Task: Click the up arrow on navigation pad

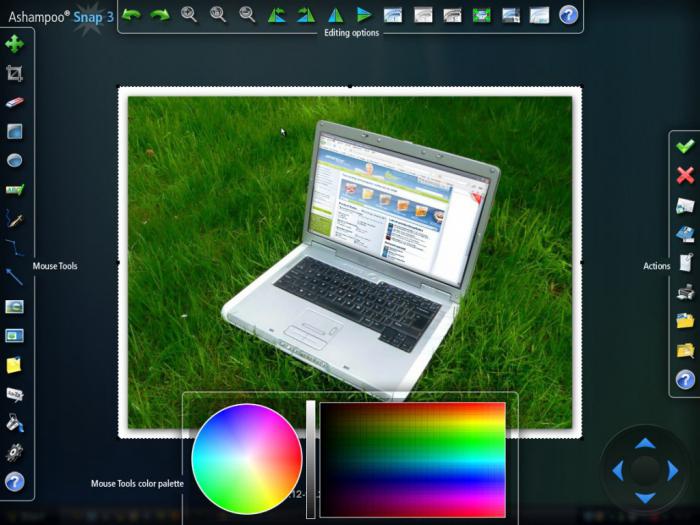Action: pos(645,443)
